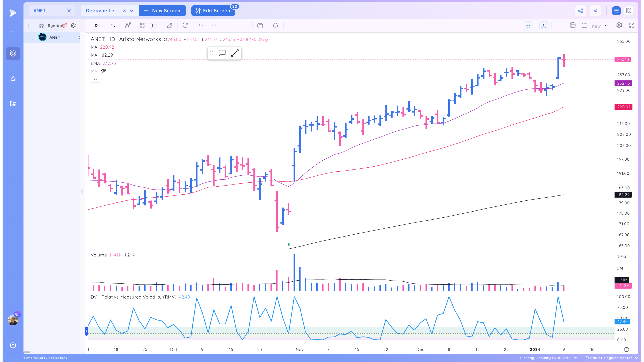Open the 'new' layout dropdown
The width and height of the screenshot is (644, 362).
coord(600,26)
